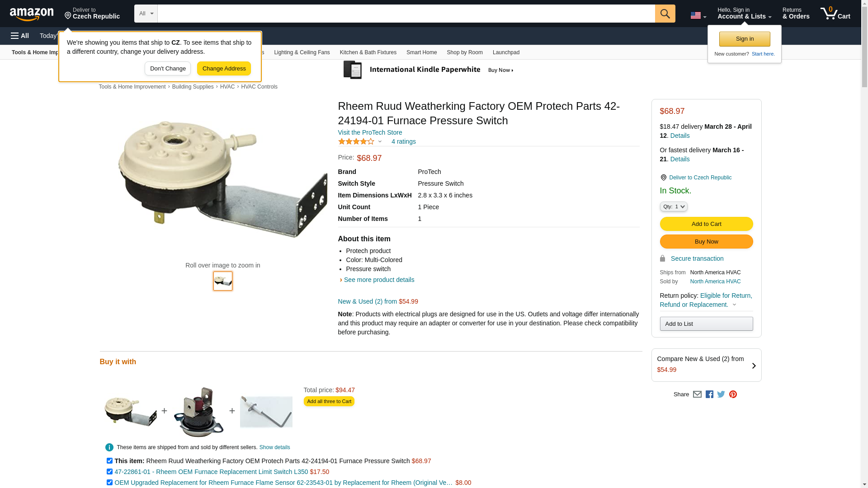Open the search category All dropdown

pos(146,14)
